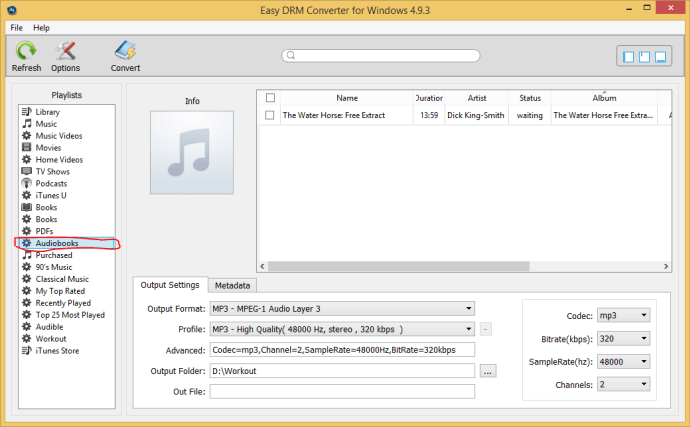The image size is (690, 427).
Task: Click the Output Folder path field
Action: (342, 371)
